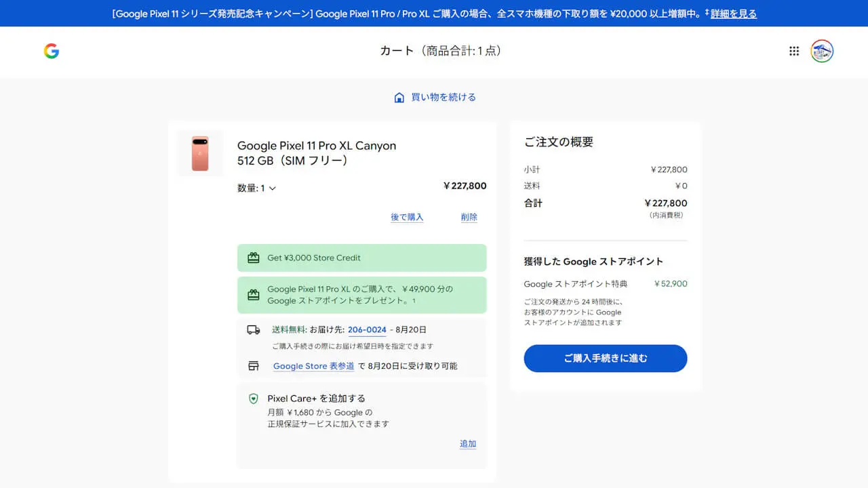The height and width of the screenshot is (488, 868).
Task: Open the Google apps grid menu
Action: click(794, 51)
